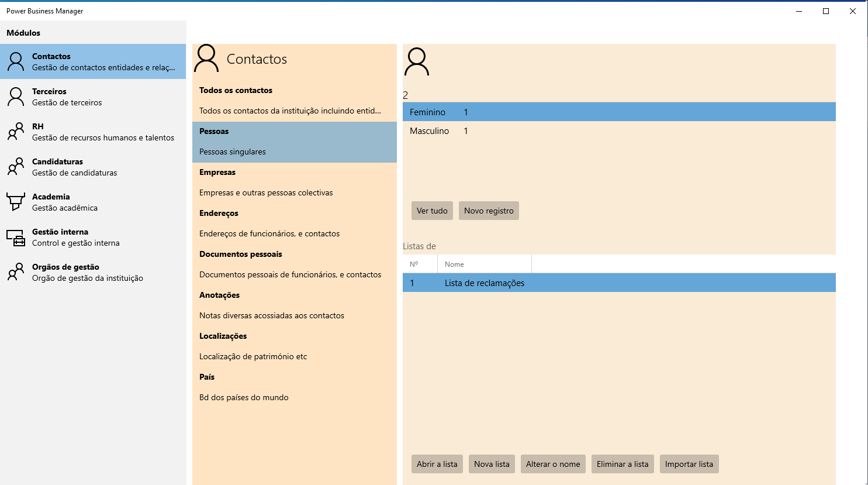Viewport: 868px width, 485px height.
Task: Click the person icon atop the details panel
Action: pos(417,62)
